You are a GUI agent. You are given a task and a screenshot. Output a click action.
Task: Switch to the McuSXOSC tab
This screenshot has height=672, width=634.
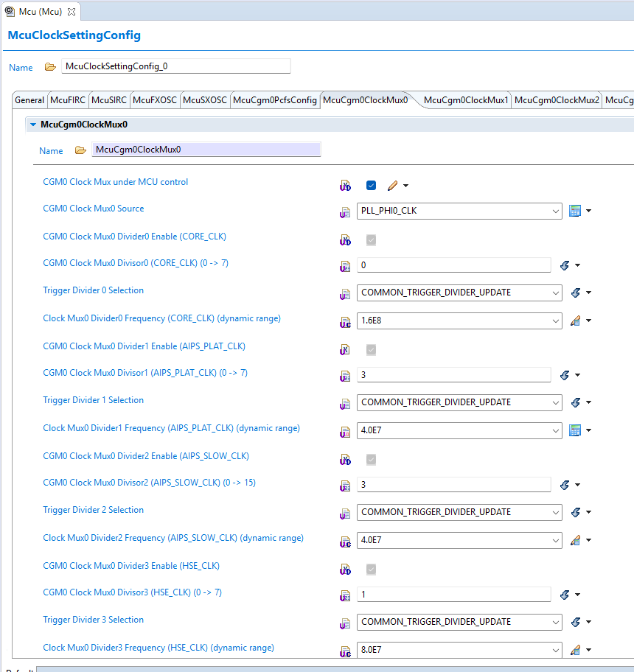(205, 100)
